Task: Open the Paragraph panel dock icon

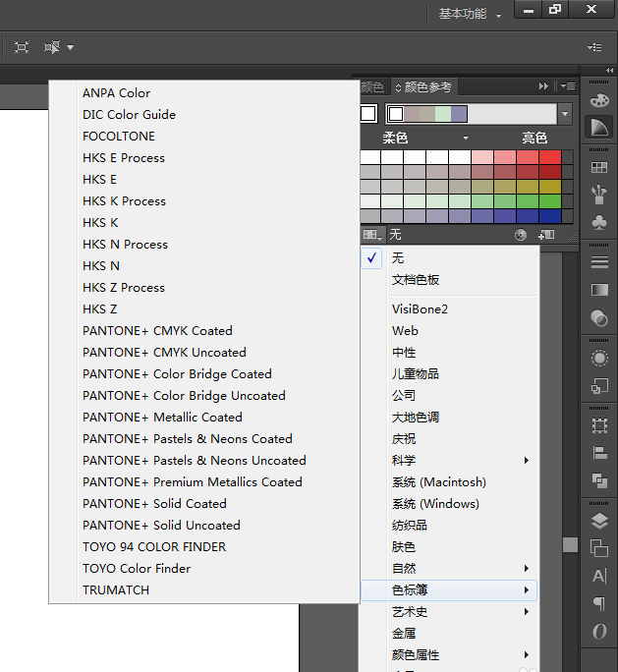Action: [x=599, y=604]
